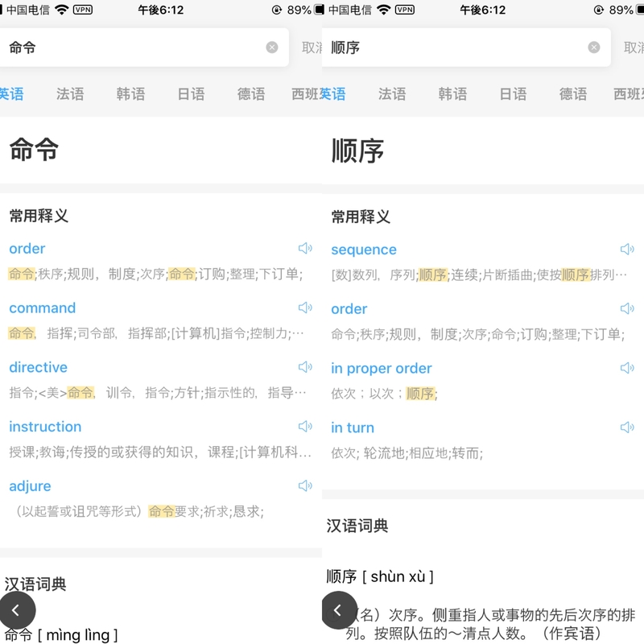644x644 pixels.
Task: Tap 取消 cancel button on right screen
Action: 634,47
